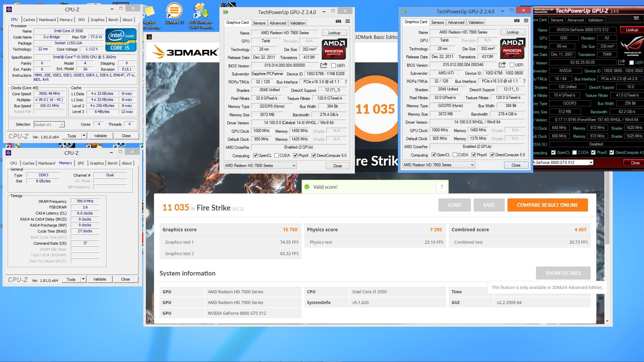Click the Compare Result Online button
644x362 pixels.
[x=547, y=205]
